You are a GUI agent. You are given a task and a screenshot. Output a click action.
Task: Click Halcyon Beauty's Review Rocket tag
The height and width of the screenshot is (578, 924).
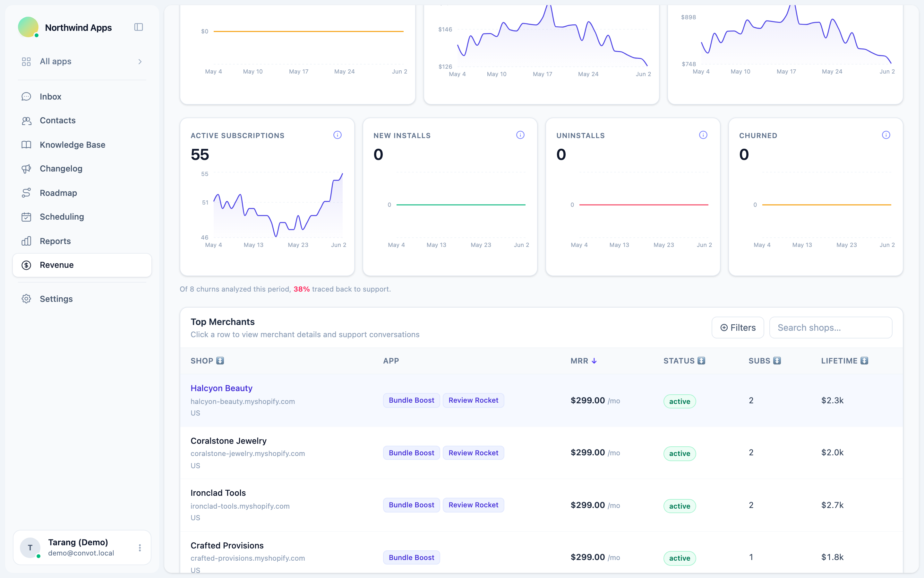pos(474,401)
